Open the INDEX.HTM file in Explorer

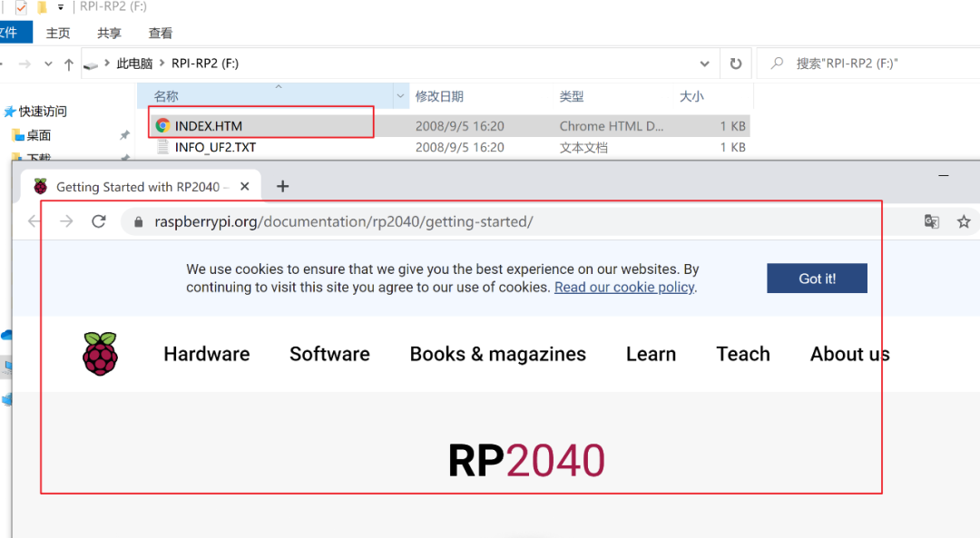pos(208,125)
